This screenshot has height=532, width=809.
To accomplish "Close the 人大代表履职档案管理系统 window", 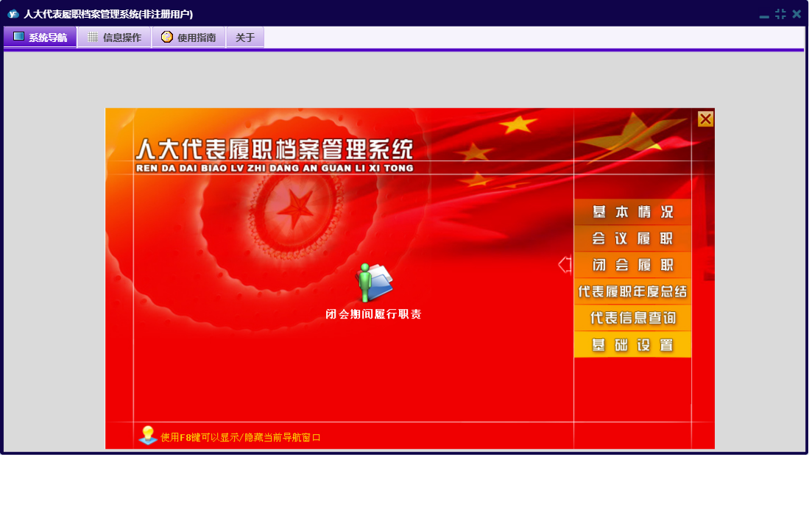I will (796, 14).
